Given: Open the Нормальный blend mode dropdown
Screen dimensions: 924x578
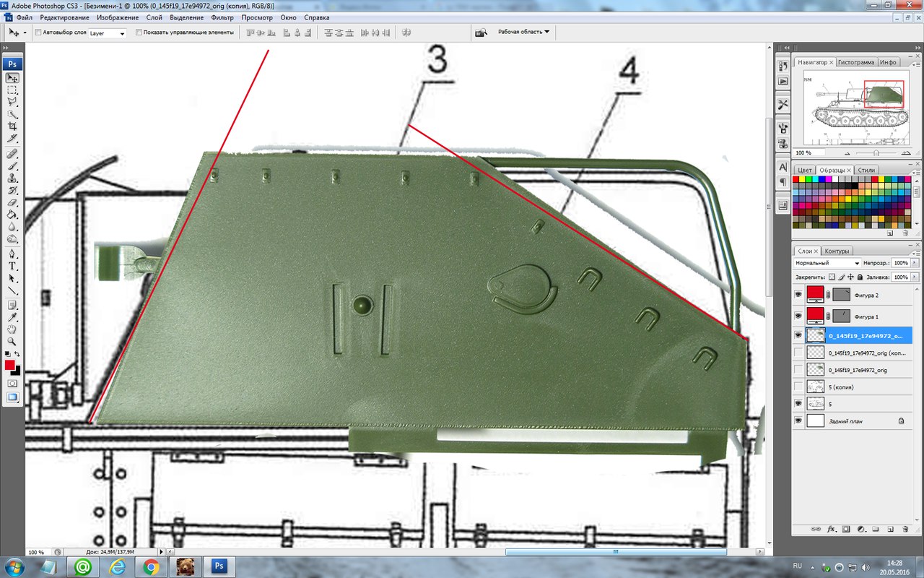Looking at the screenshot, I should pyautogui.click(x=827, y=263).
